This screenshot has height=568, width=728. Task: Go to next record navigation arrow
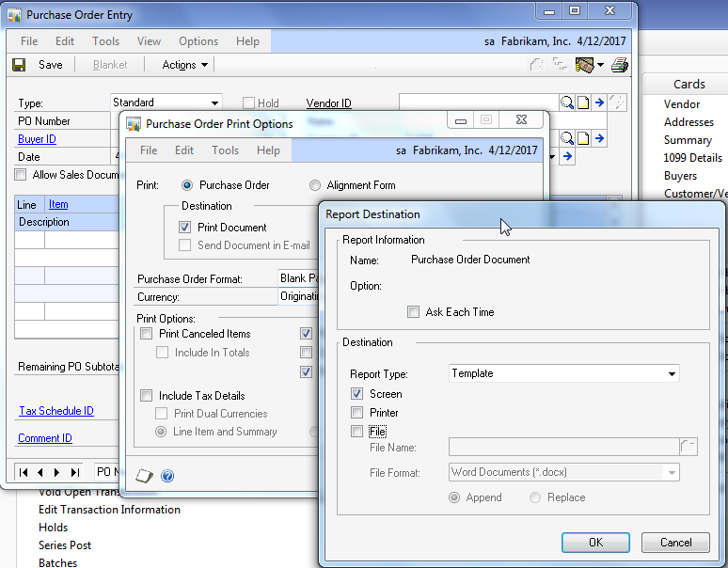point(56,472)
